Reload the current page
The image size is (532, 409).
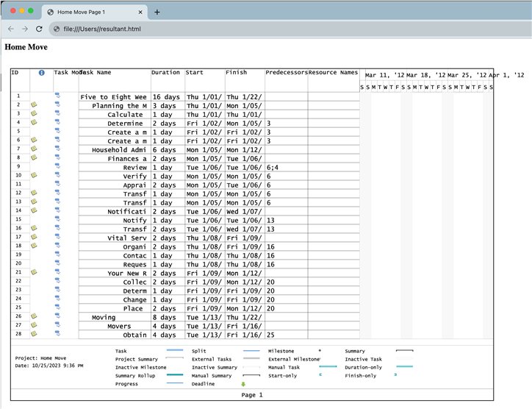[x=39, y=29]
